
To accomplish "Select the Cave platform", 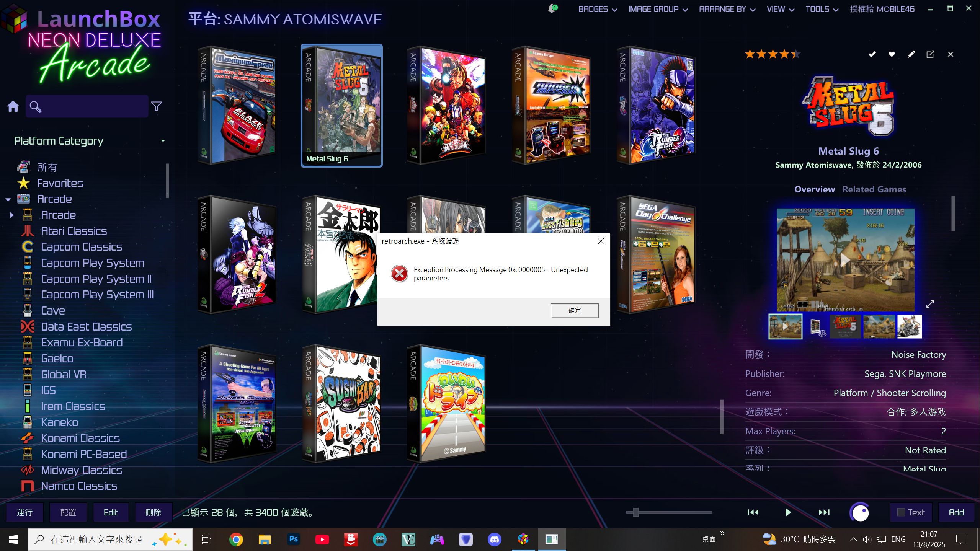I will click(x=53, y=311).
